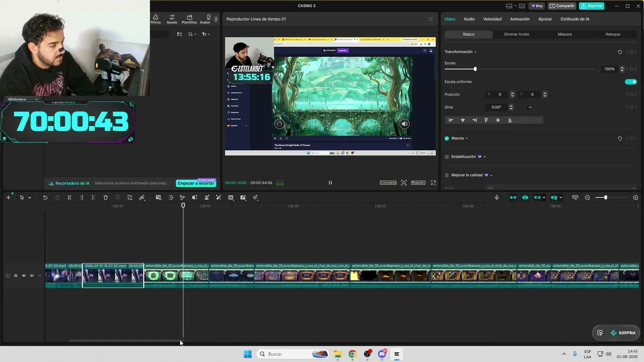Image resolution: width=644 pixels, height=362 pixels.
Task: Enable the Mejorar la calidad checkbox
Action: pos(447,175)
